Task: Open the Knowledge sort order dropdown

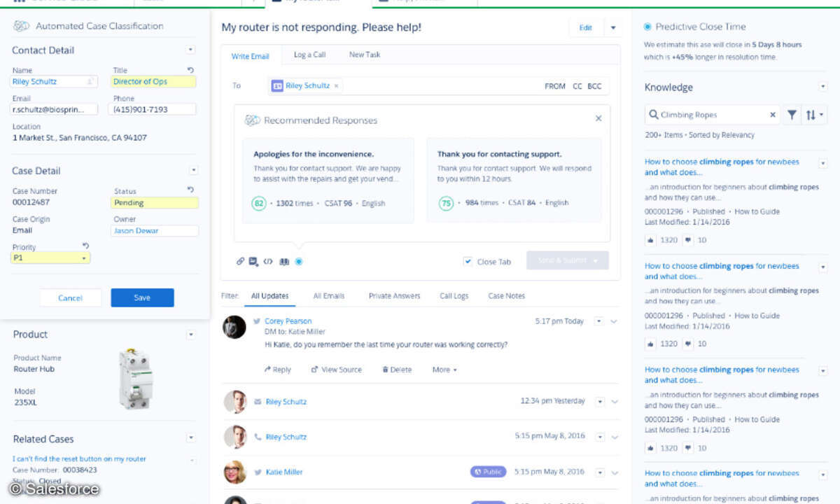Action: (x=815, y=115)
